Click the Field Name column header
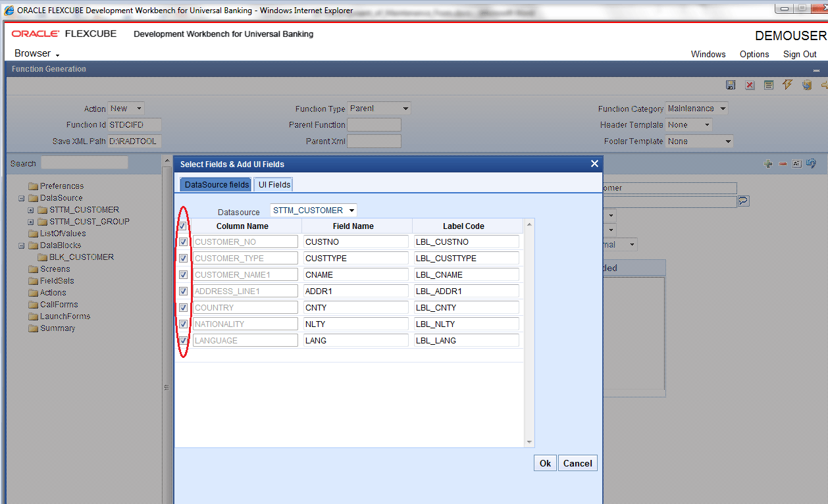The width and height of the screenshot is (828, 504). click(x=353, y=226)
